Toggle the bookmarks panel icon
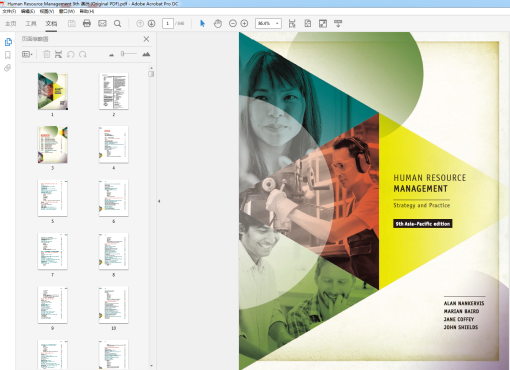This screenshot has height=370, width=510. pyautogui.click(x=8, y=55)
